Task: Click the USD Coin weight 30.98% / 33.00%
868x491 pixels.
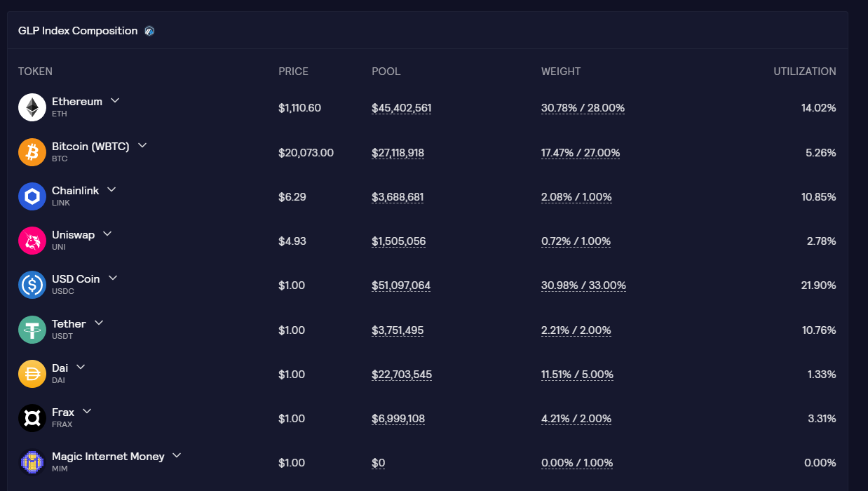Action: point(583,285)
